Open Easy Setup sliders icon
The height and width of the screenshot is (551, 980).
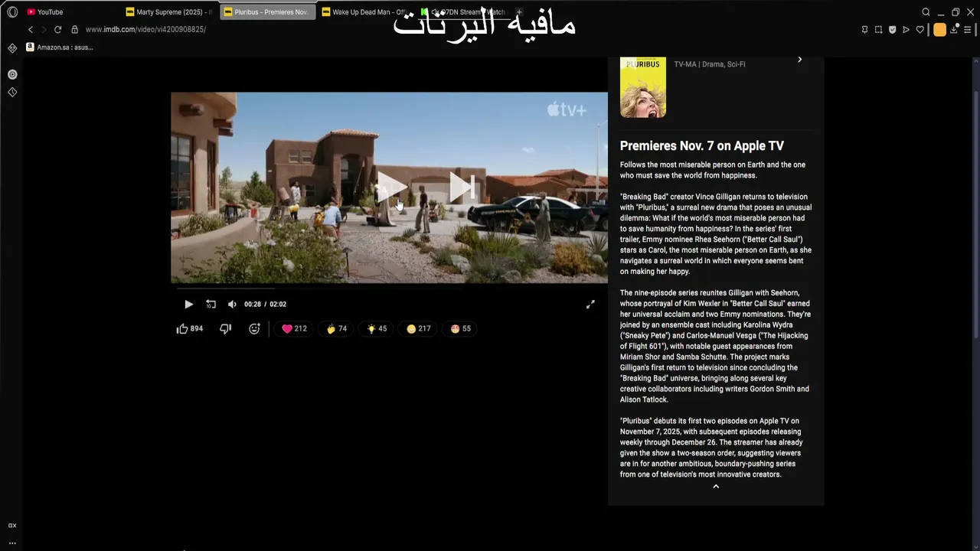tap(968, 30)
